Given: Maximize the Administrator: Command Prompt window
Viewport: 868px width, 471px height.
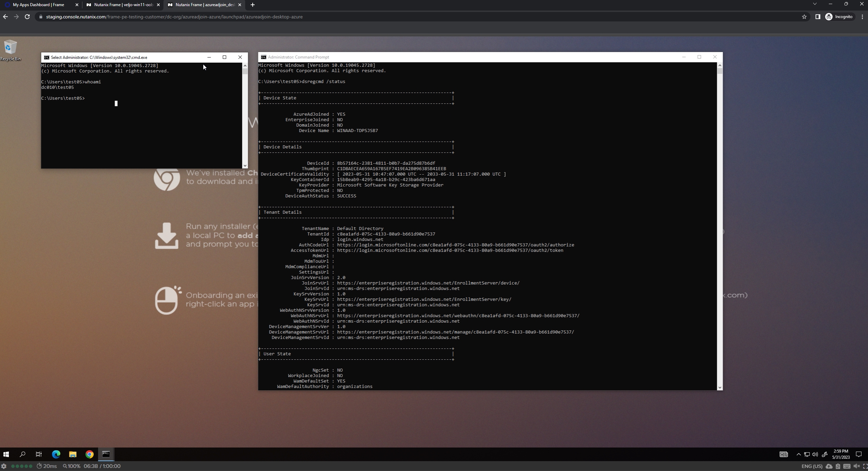Looking at the screenshot, I should click(699, 57).
